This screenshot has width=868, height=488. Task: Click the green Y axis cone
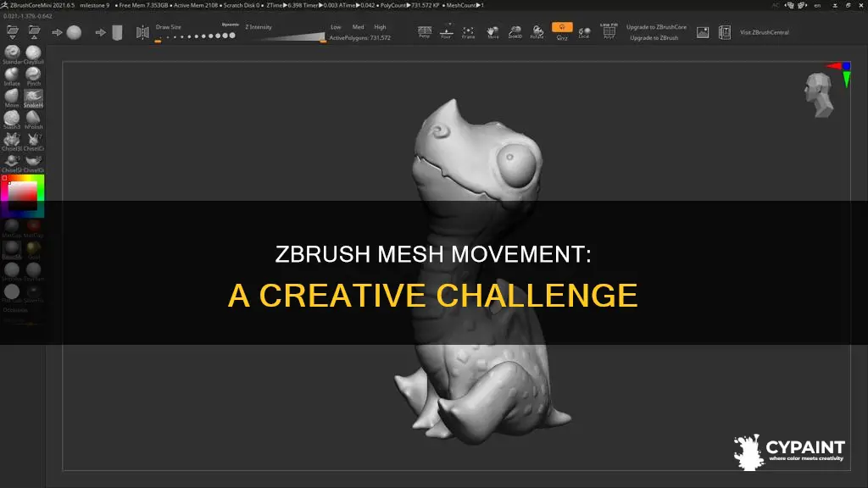(x=847, y=79)
